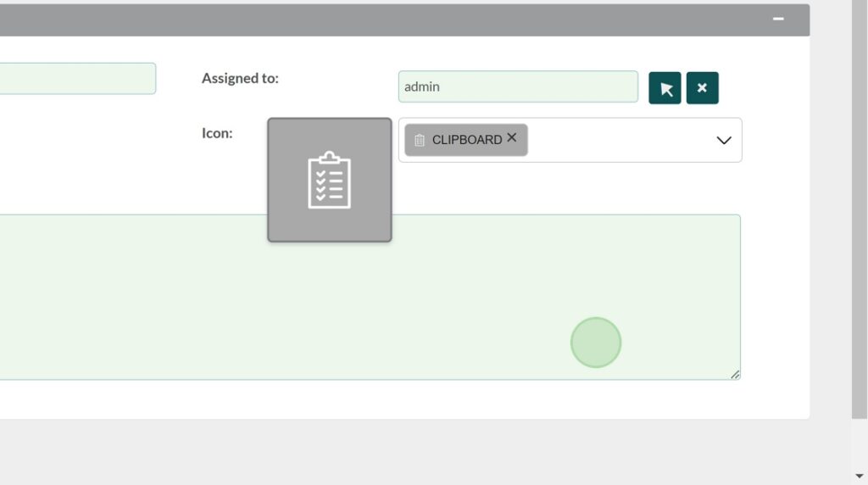Click small clipboard icon inside the tag

click(419, 140)
